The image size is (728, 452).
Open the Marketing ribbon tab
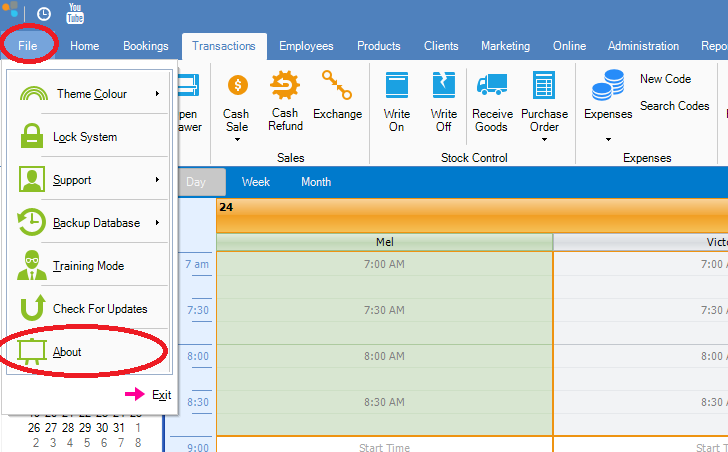pos(505,46)
